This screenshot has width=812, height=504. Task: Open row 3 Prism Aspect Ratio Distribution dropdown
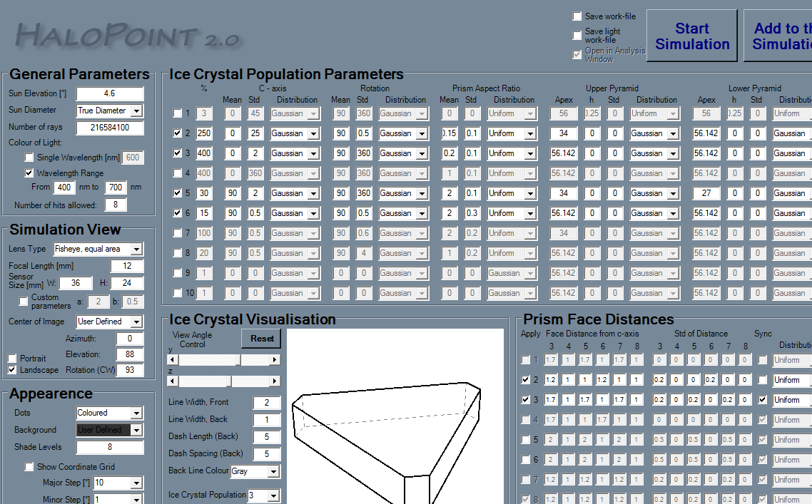coord(530,154)
